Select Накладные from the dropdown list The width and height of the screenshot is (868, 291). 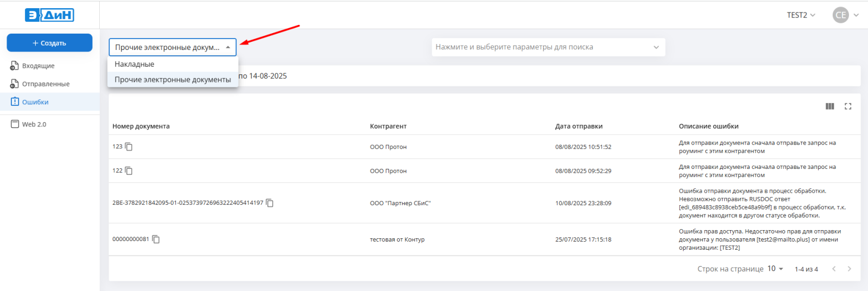click(173, 64)
